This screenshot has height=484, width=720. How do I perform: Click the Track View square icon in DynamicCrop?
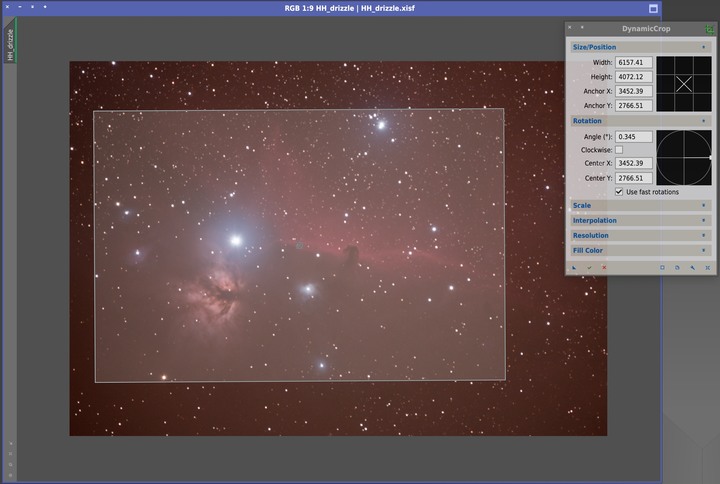(x=662, y=268)
